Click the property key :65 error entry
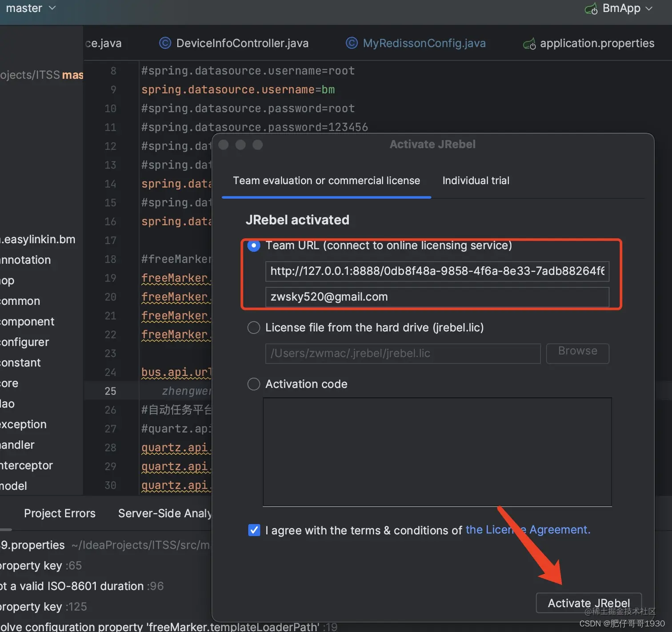This screenshot has width=672, height=632. [x=41, y=565]
